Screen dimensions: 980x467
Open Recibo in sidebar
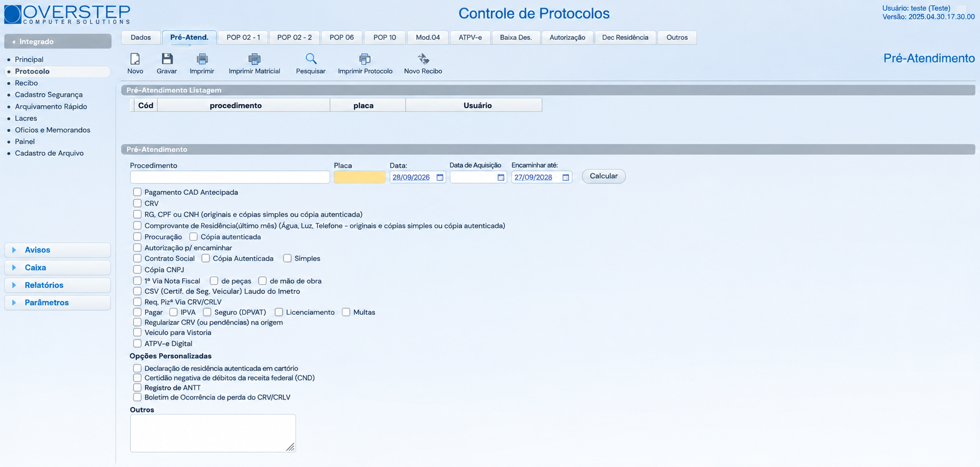[26, 83]
